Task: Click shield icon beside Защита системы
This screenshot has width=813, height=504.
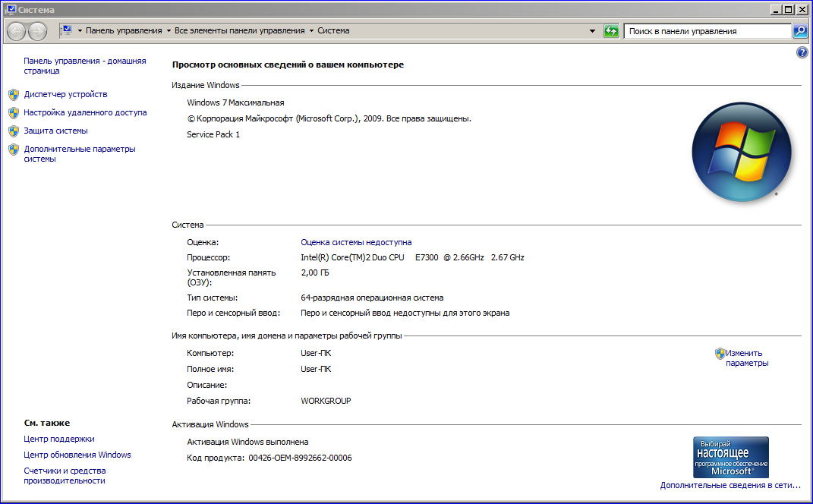Action: click(x=14, y=131)
